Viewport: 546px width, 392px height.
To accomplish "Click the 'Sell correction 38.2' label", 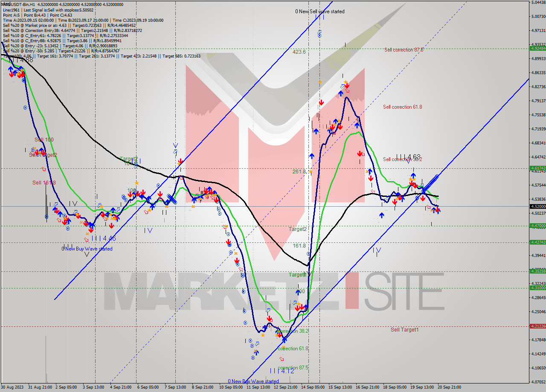I will (402, 159).
